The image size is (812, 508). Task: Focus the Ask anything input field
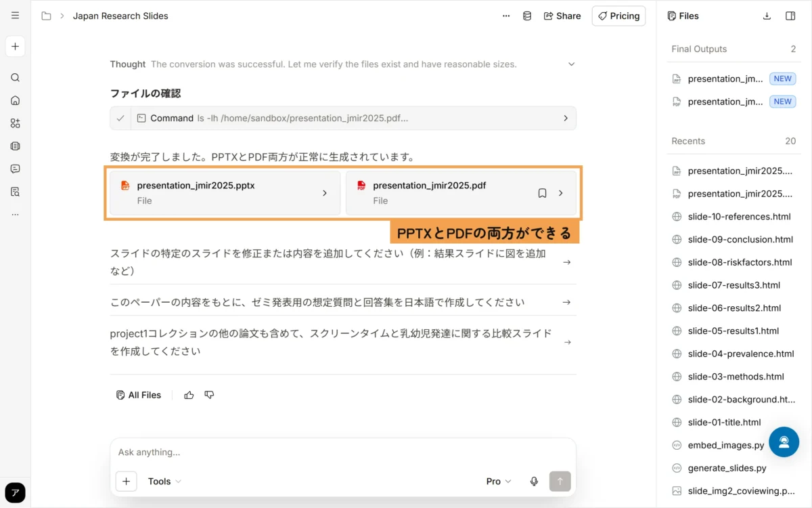[x=343, y=452]
